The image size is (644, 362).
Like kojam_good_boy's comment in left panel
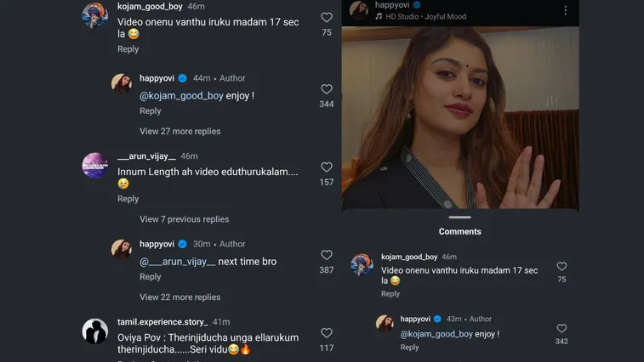pos(327,18)
